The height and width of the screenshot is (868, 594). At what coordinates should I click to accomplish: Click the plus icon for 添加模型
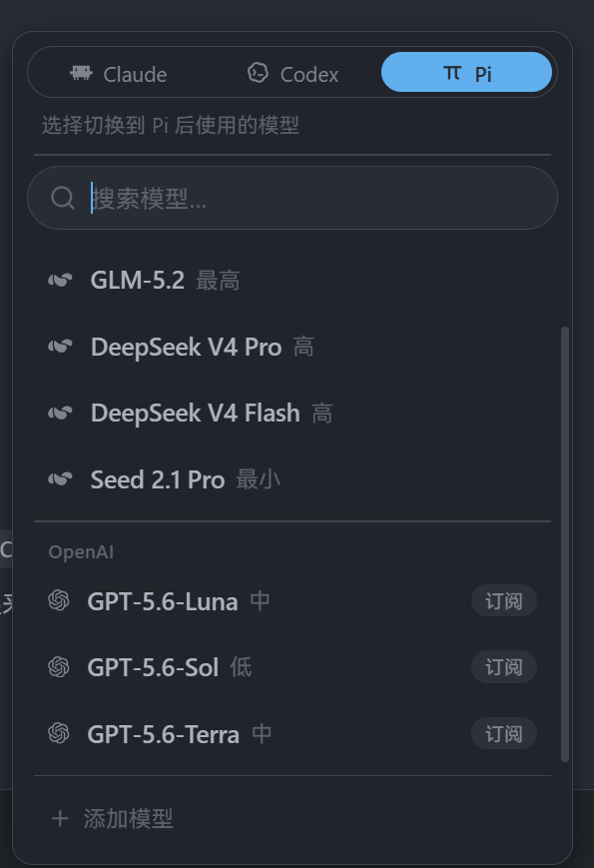(x=60, y=819)
